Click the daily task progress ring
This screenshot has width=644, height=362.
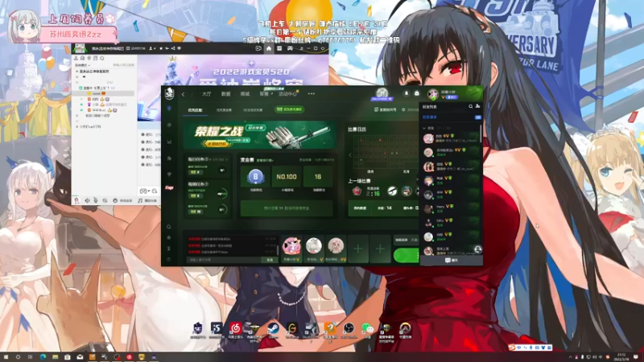coord(222,170)
